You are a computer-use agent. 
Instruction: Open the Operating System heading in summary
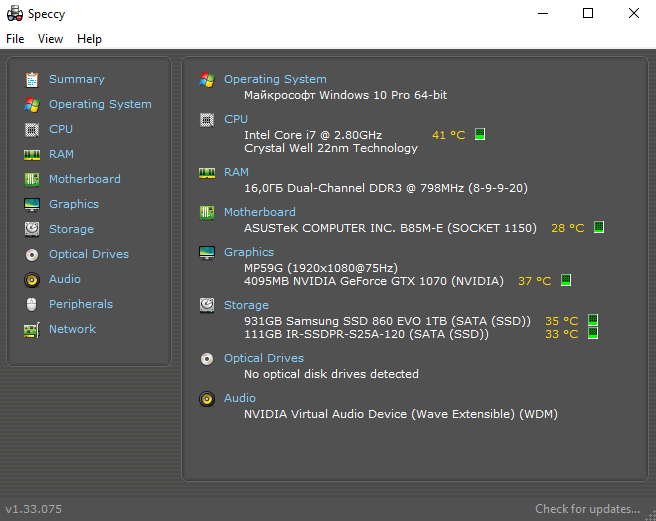pyautogui.click(x=275, y=79)
